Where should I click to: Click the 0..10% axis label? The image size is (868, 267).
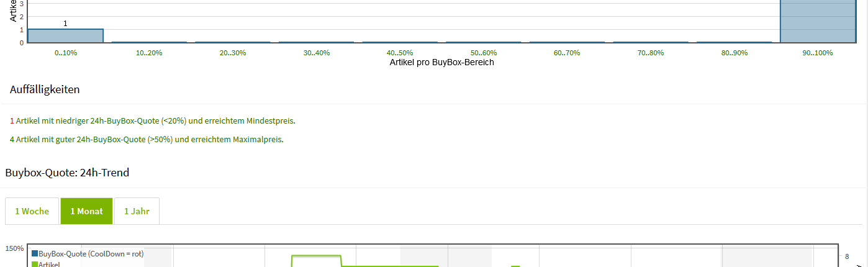[66, 53]
